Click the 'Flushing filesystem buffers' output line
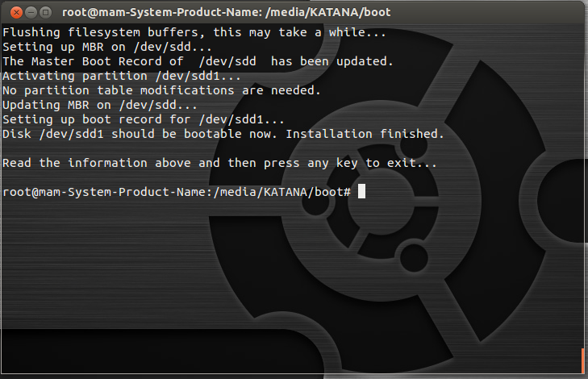 click(x=194, y=33)
